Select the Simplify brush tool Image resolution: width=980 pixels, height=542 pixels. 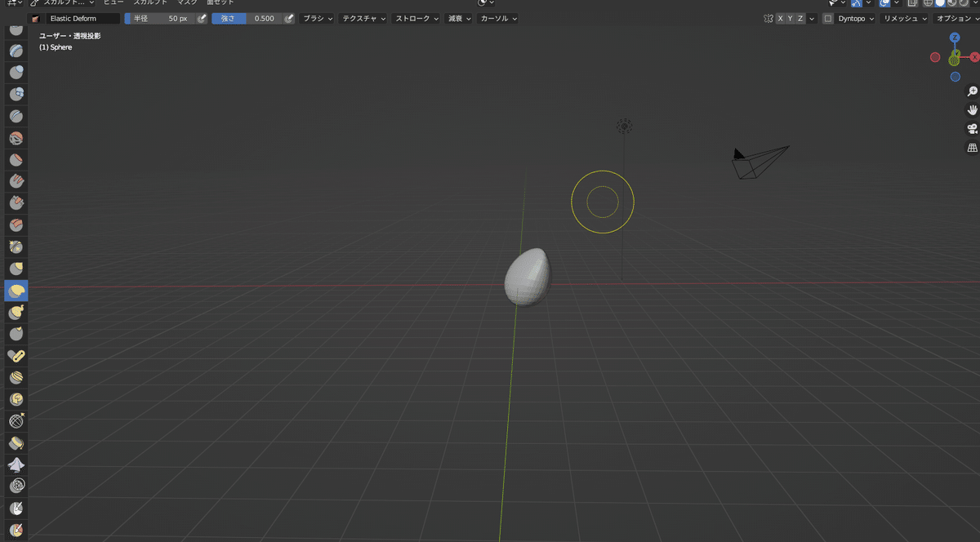coord(16,486)
